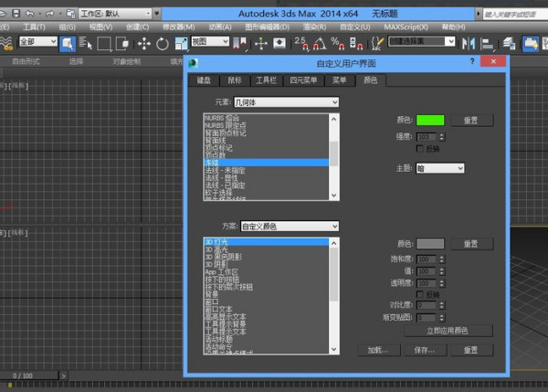The image size is (548, 392).
Task: Select 3D 高光 in the scheme list
Action: 267,249
